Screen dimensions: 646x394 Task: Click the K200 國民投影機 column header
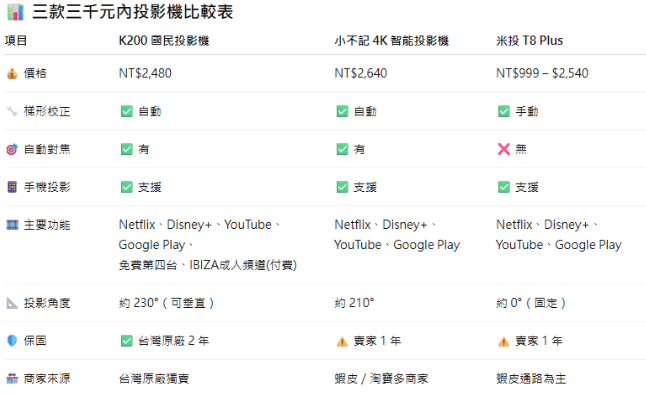pos(164,40)
